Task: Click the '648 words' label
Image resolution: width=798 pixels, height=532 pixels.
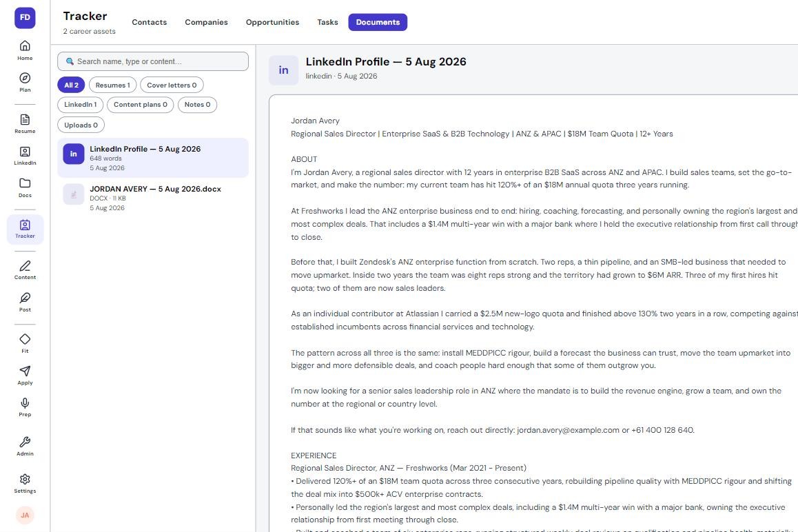Action: (x=106, y=158)
